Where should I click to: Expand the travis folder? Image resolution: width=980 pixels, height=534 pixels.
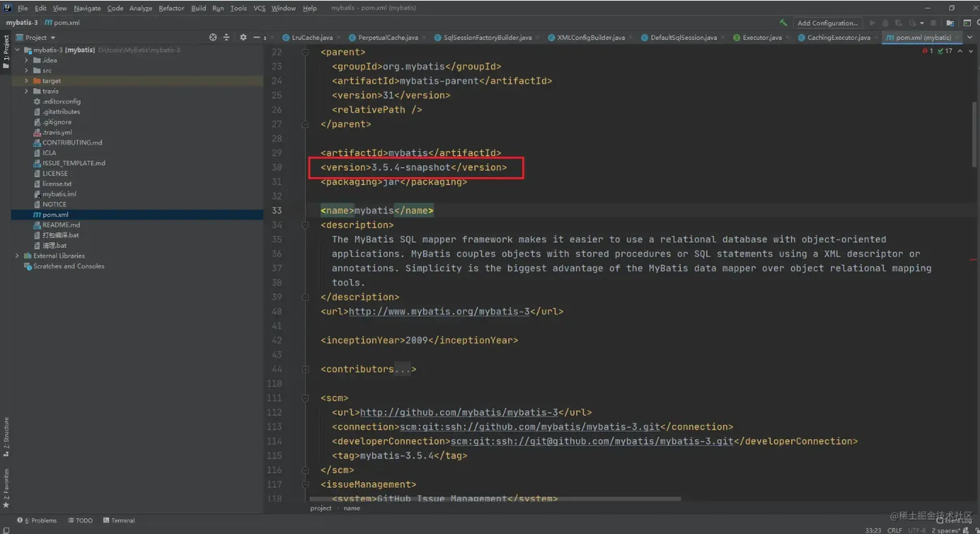click(27, 91)
